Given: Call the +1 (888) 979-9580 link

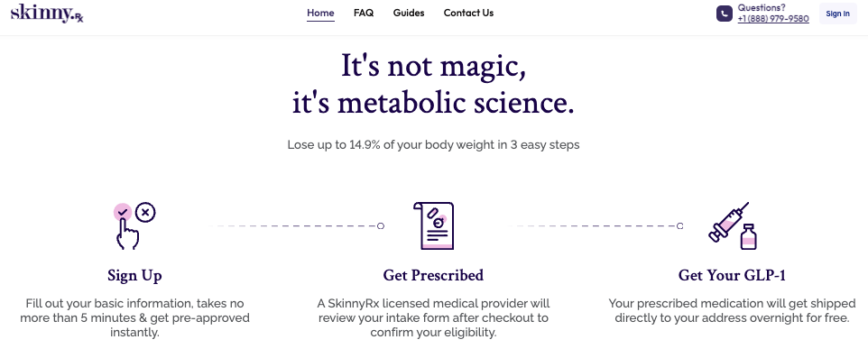Looking at the screenshot, I should tap(772, 19).
